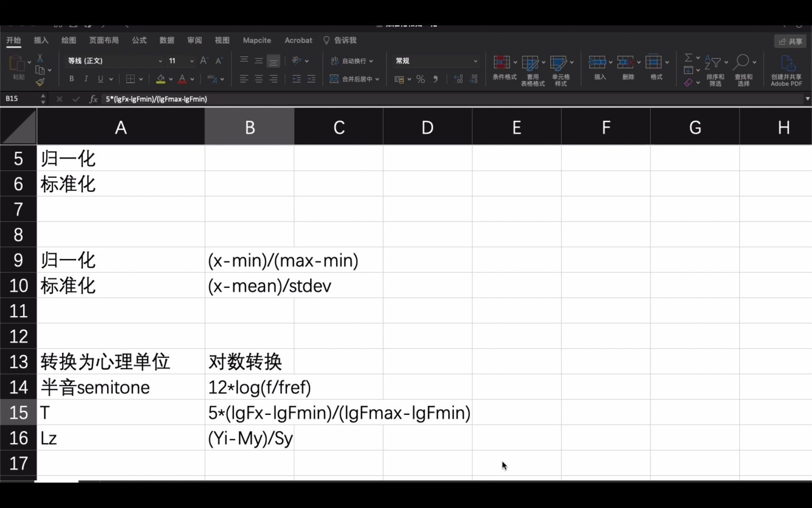This screenshot has width=812, height=508.
Task: Click Create and Share Adobe PDF
Action: pos(786,71)
